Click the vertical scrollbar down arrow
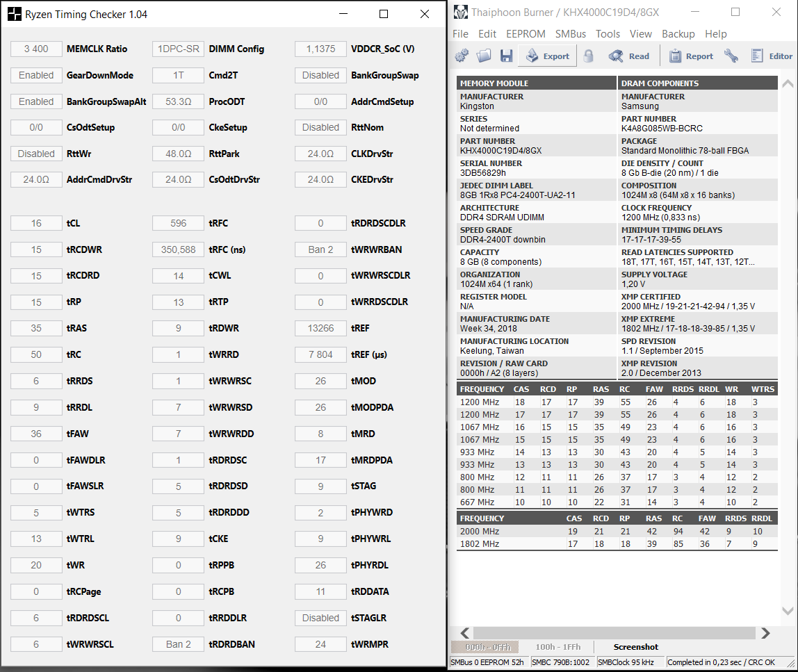 (x=788, y=610)
